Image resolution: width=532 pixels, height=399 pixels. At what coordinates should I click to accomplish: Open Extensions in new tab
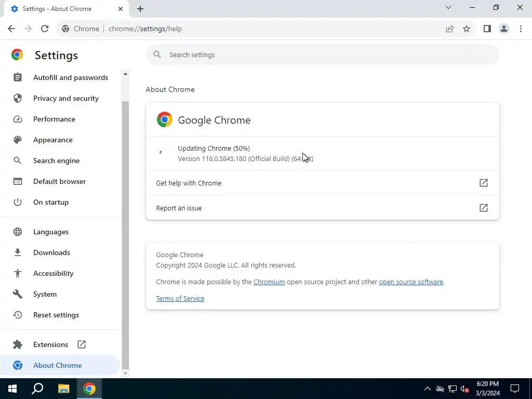tap(60, 345)
